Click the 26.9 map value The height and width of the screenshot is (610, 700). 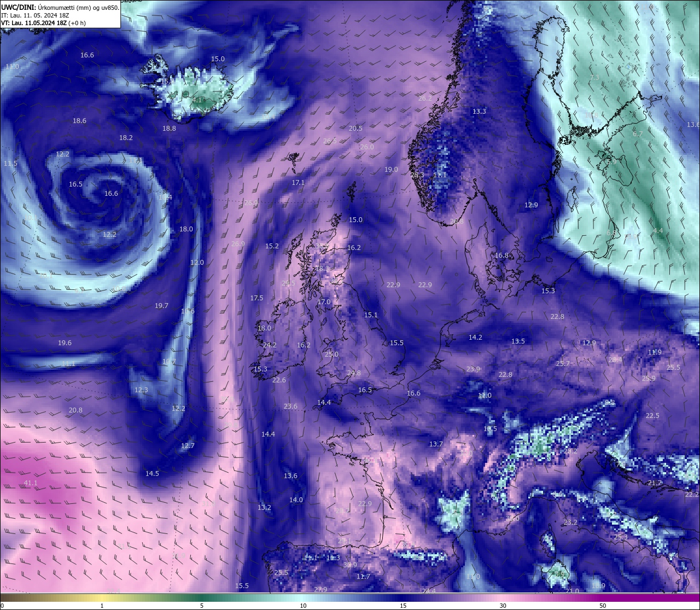click(238, 244)
